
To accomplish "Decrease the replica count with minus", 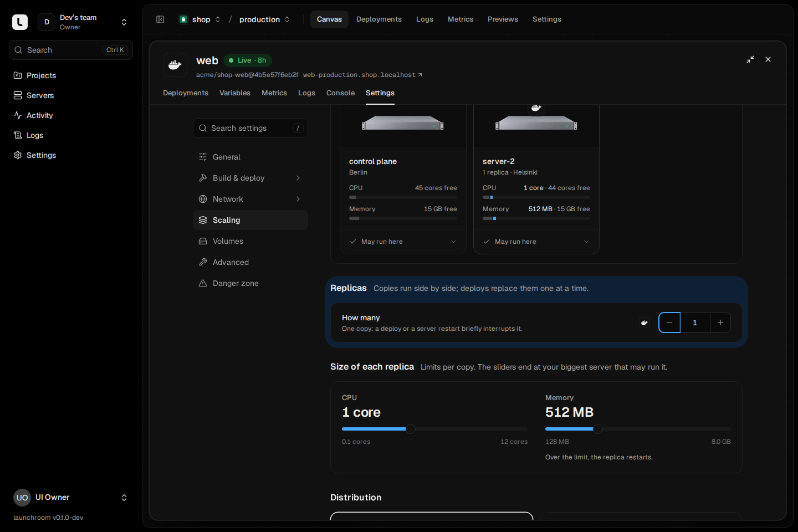I will (x=669, y=323).
